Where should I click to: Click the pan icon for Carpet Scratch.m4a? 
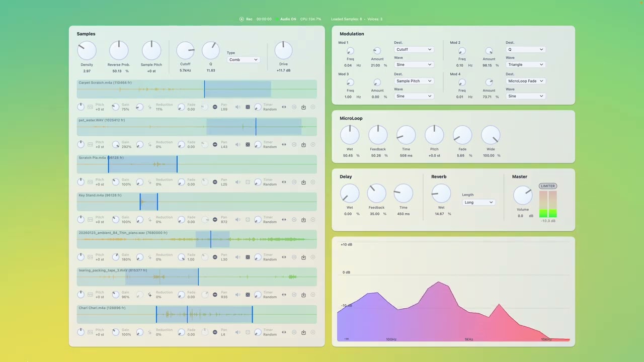click(215, 107)
